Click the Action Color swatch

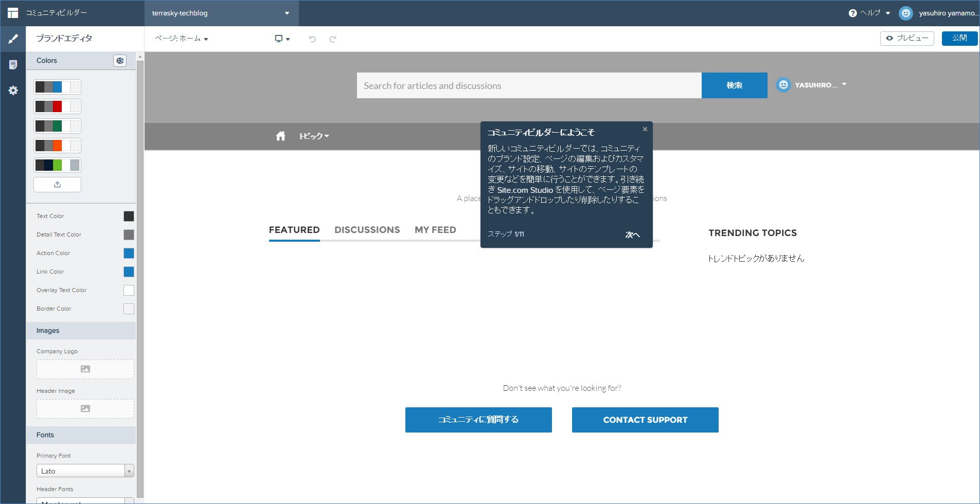click(129, 254)
